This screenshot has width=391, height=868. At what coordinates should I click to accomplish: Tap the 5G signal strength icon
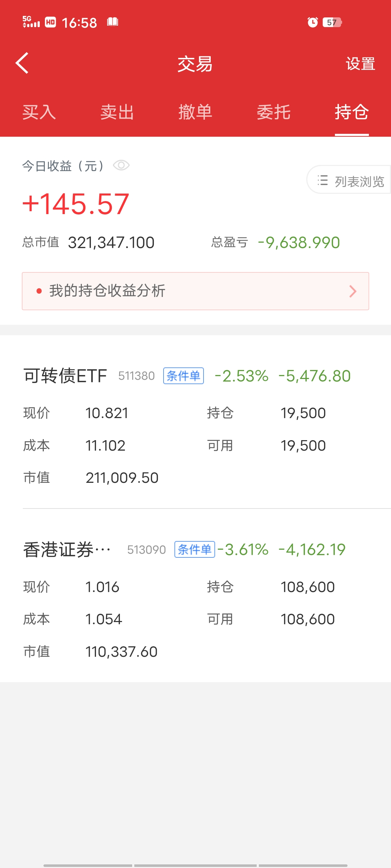pos(31,22)
